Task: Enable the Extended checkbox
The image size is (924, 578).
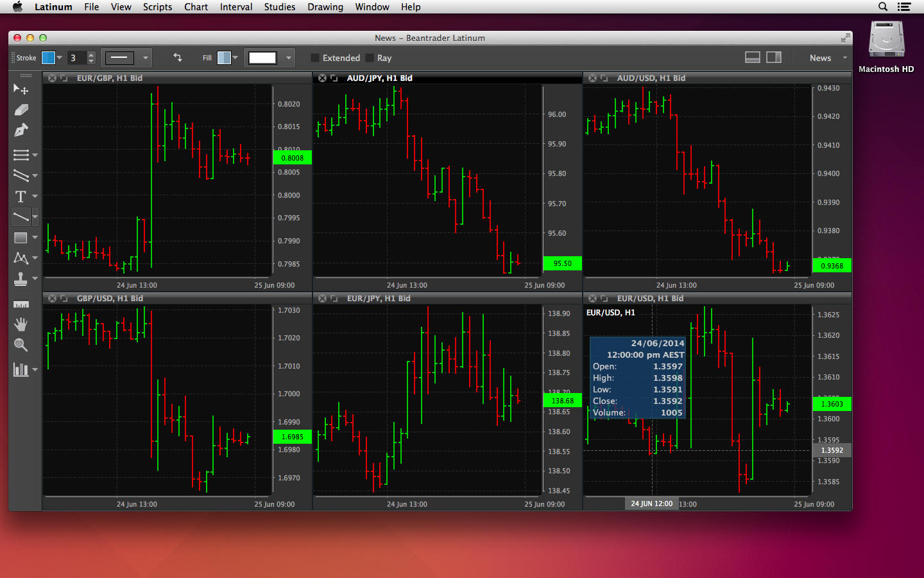Action: pyautogui.click(x=315, y=58)
